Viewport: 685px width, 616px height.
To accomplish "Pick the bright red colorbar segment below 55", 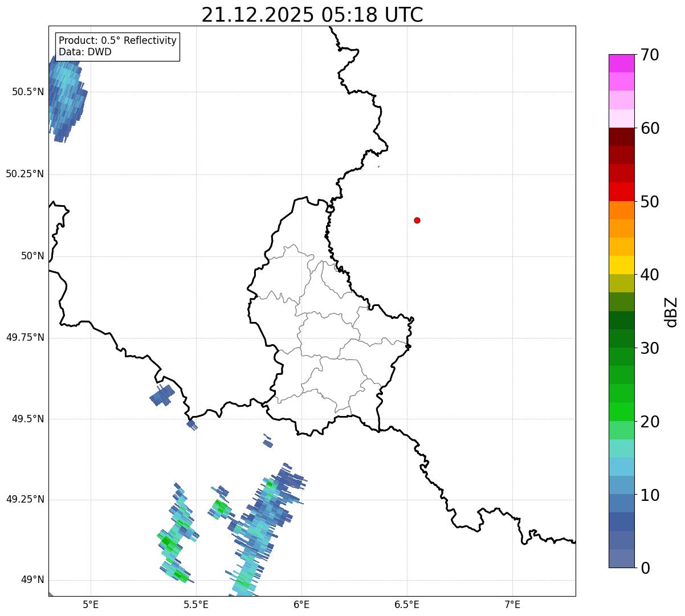I will pos(621,191).
